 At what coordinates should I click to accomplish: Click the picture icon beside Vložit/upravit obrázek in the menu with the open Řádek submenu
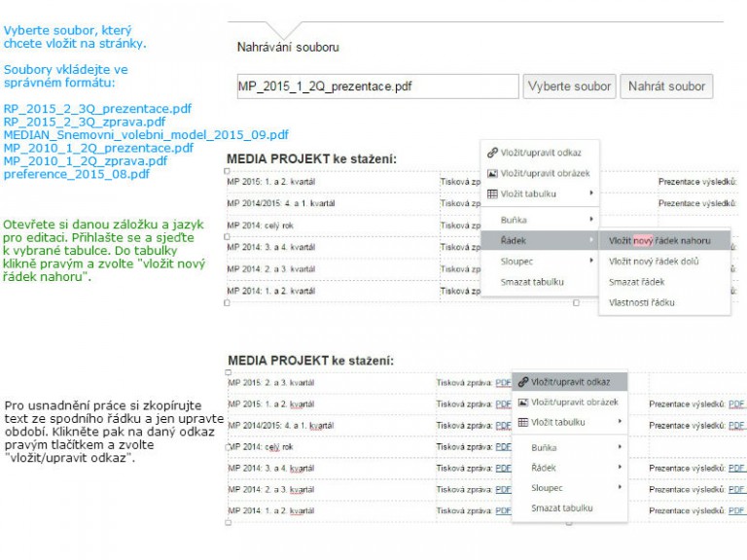492,173
